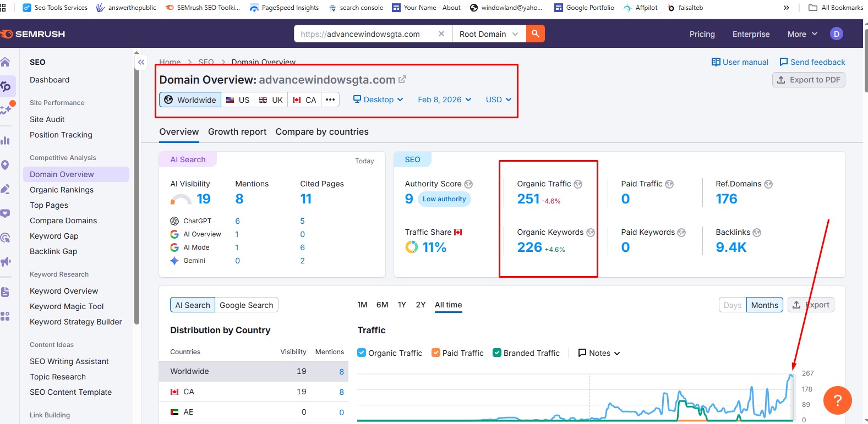This screenshot has height=424, width=868.
Task: Select the US database button
Action: tap(238, 100)
